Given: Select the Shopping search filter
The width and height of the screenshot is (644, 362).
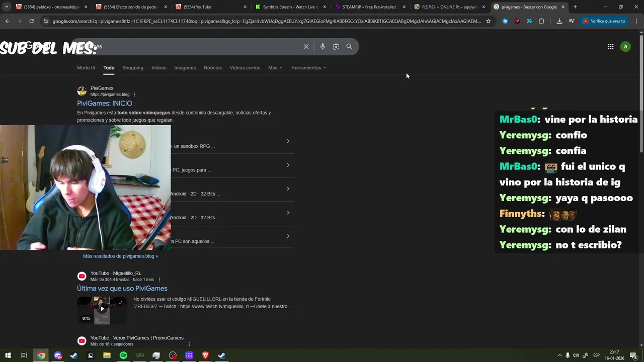Looking at the screenshot, I should click(133, 68).
